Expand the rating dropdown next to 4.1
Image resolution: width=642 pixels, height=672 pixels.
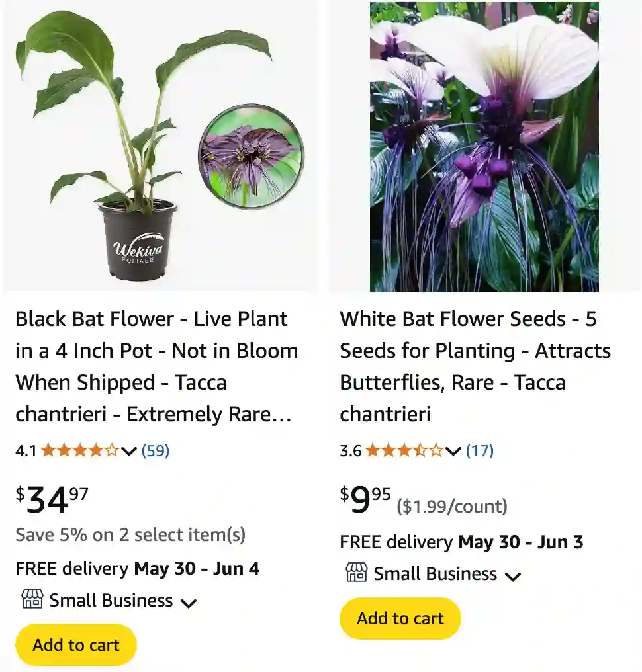130,452
